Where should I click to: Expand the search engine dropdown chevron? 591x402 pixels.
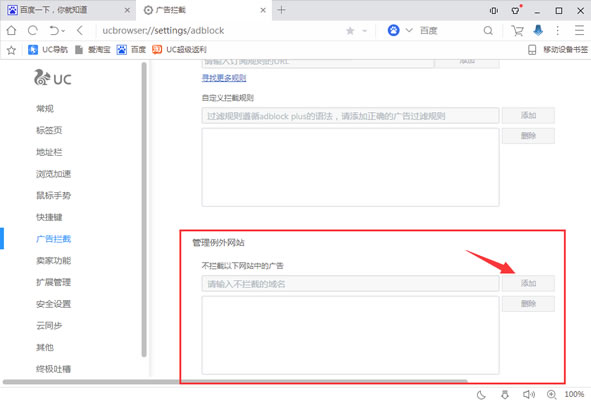coord(409,31)
